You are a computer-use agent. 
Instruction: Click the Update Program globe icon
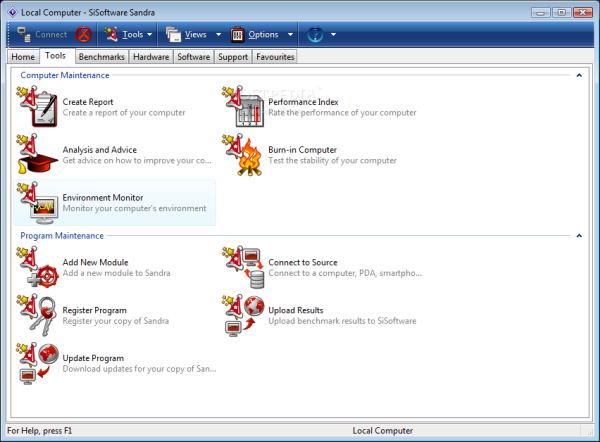tap(38, 364)
